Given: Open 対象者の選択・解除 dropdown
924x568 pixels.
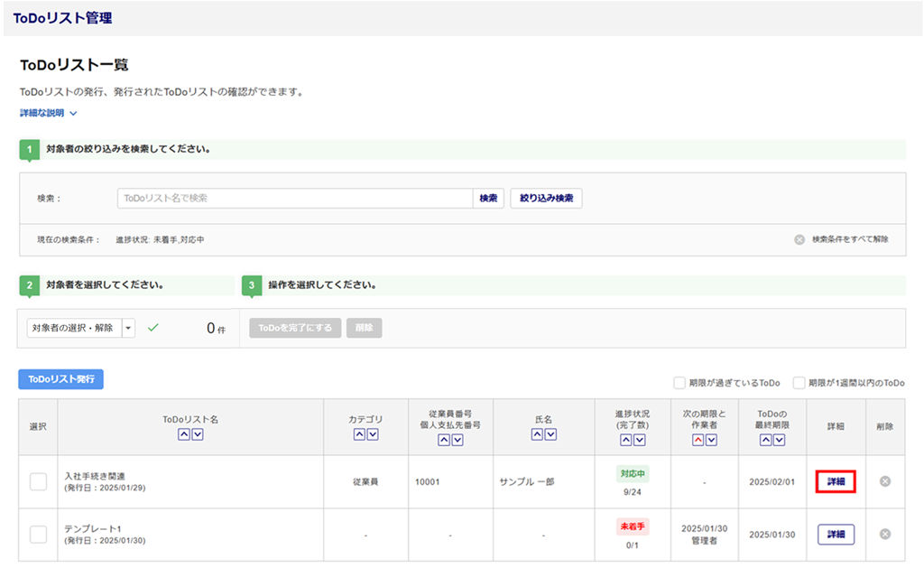Looking at the screenshot, I should pyautogui.click(x=127, y=328).
